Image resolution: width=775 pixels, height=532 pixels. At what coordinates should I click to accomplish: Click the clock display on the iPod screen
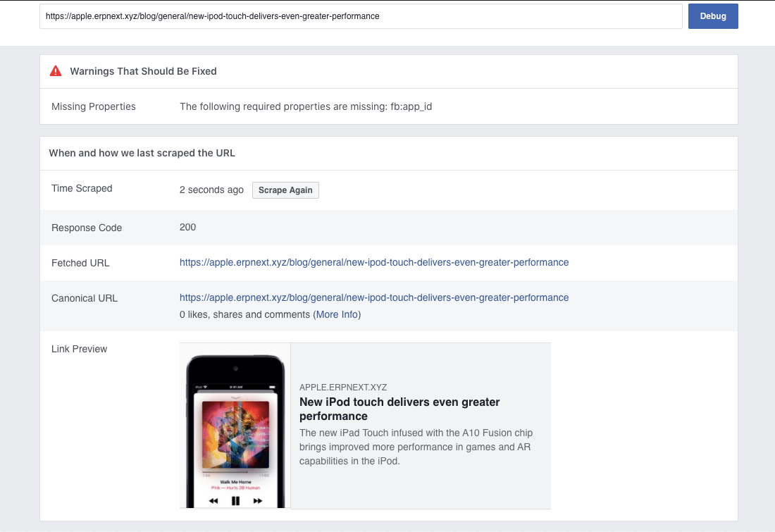click(236, 387)
